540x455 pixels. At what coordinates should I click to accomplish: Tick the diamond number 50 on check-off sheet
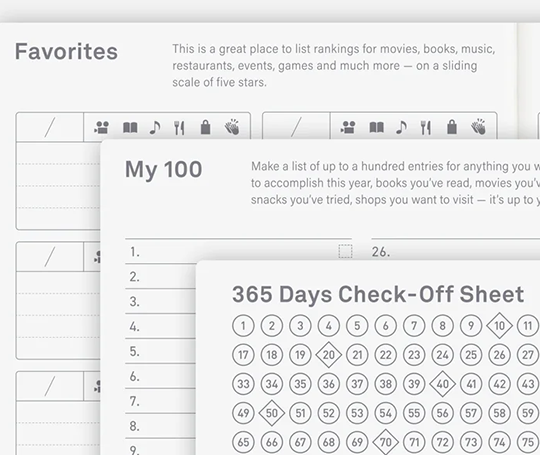coord(272,413)
